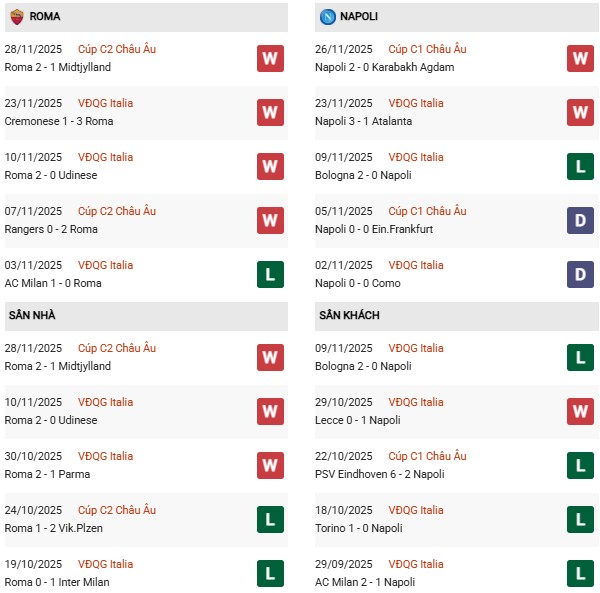Click the Napoli 3 - 1 Atalanta match result
Screen dimensions: 600x593
pyautogui.click(x=361, y=121)
